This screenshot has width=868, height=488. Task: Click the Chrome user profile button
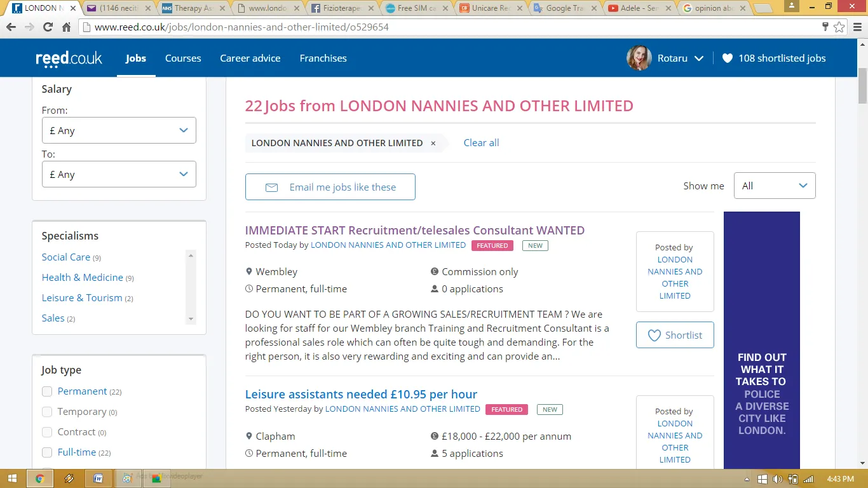point(792,6)
